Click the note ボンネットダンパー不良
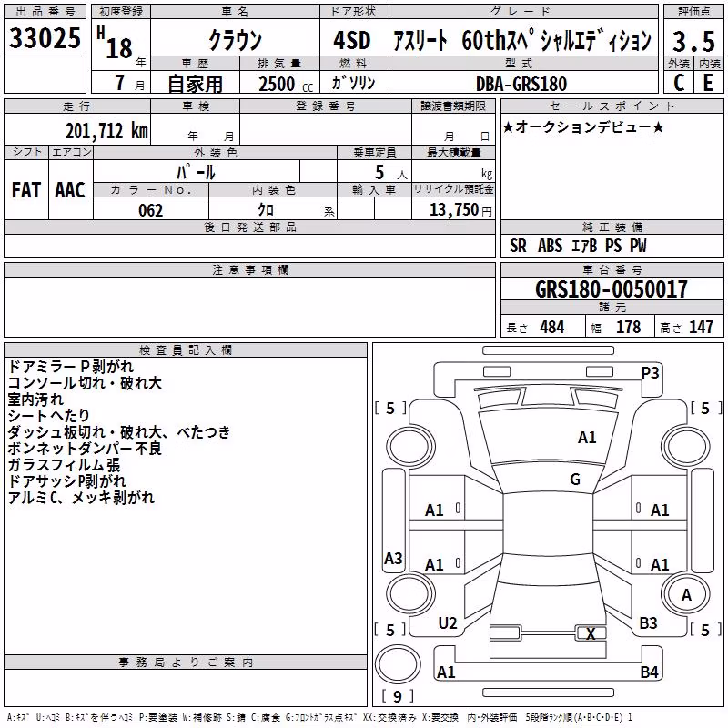This screenshot has height=728, width=728. [x=85, y=448]
